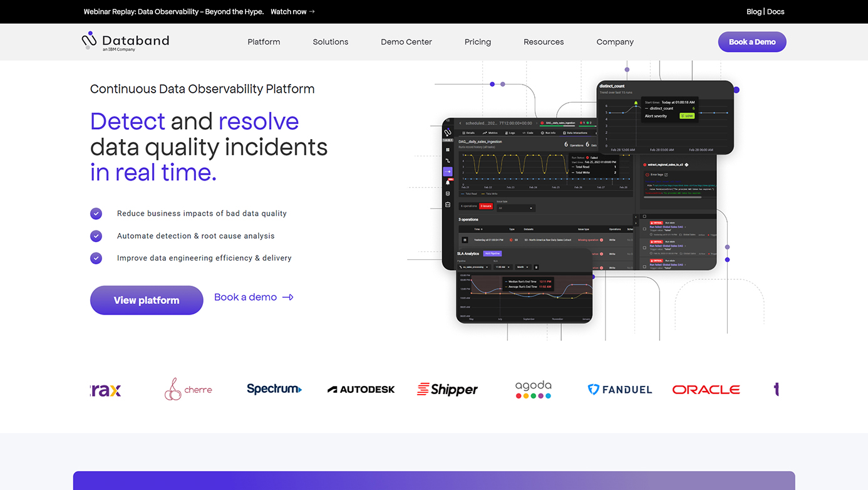Open the Pricing page
Screen dimensions: 868x490
point(477,42)
